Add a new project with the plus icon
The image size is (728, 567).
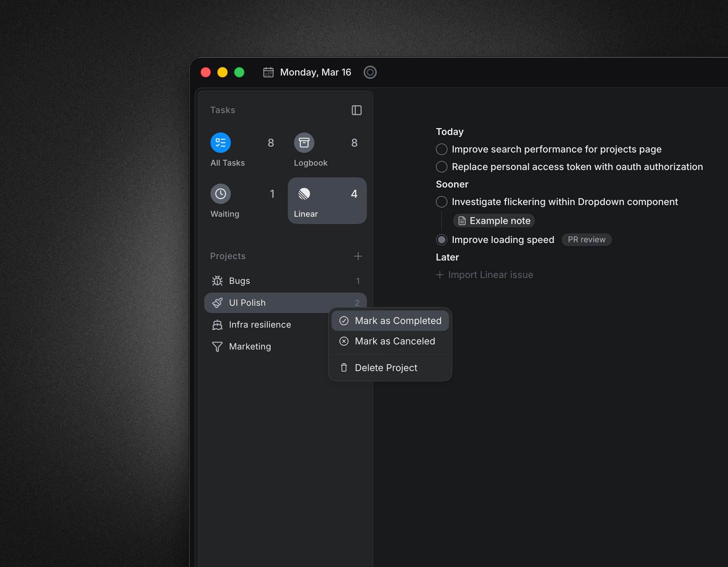[x=358, y=256]
